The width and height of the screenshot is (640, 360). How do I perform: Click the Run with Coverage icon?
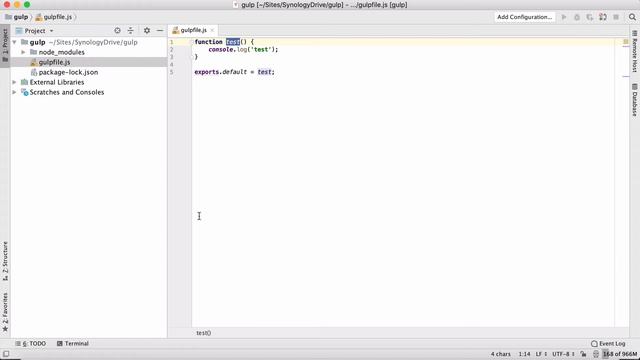pyautogui.click(x=590, y=17)
